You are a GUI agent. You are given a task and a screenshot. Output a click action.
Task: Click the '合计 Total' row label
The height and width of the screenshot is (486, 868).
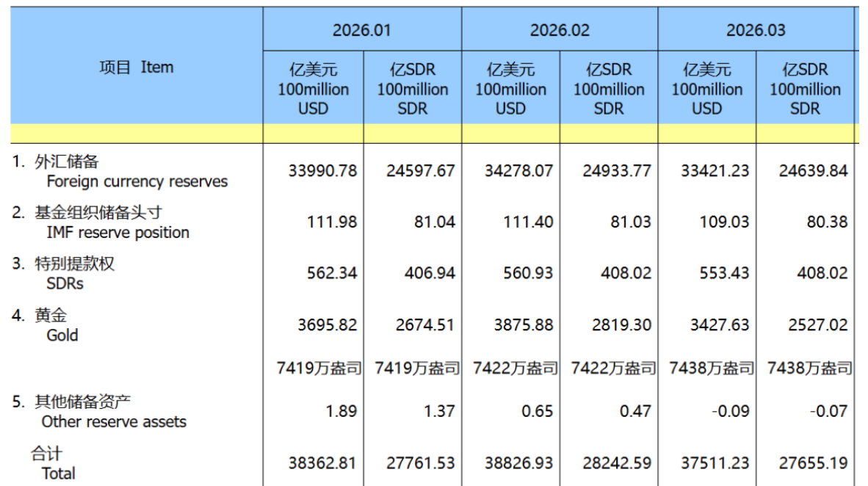pos(57,474)
